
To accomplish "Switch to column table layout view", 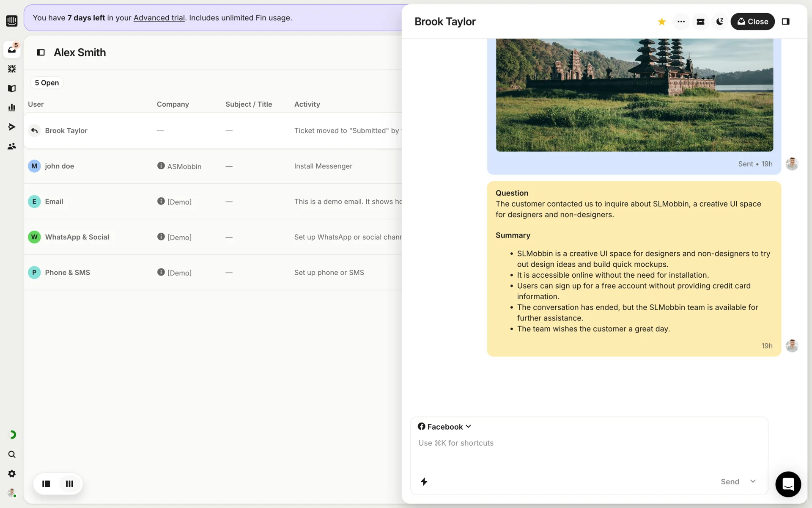I will (69, 484).
